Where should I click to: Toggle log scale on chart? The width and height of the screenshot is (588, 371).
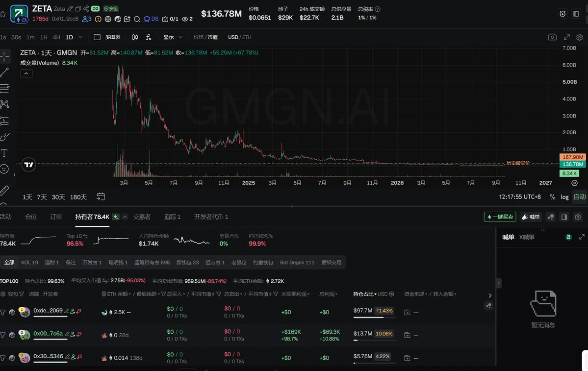[x=564, y=197]
